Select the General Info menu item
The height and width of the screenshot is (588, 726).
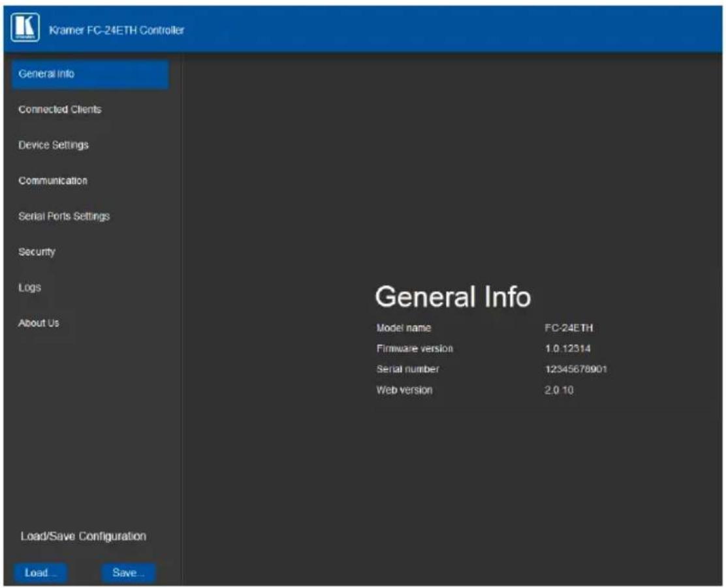click(x=90, y=74)
